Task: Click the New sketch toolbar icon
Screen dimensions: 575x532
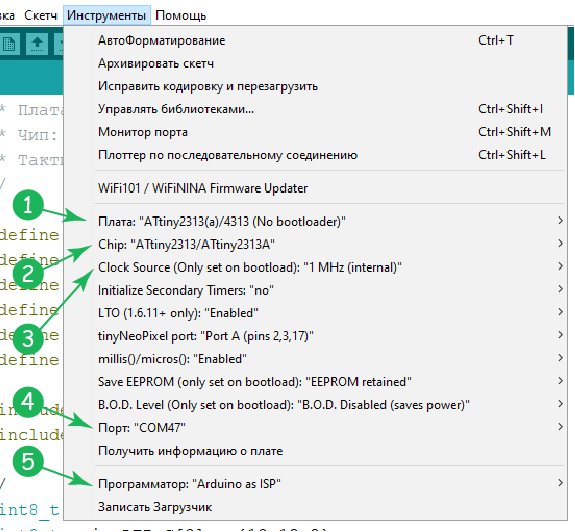Action: [9, 44]
